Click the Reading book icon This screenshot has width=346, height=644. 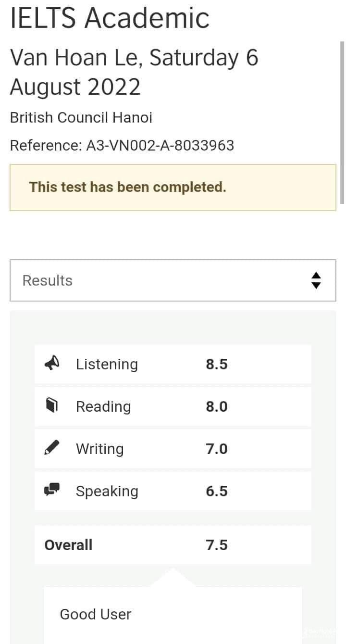point(52,406)
